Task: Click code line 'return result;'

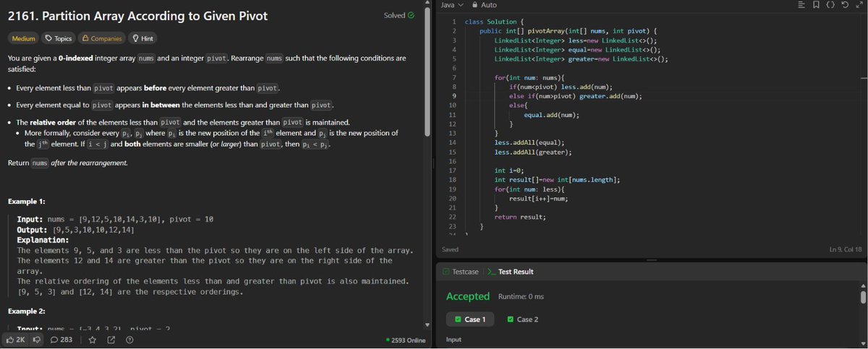Action: (x=520, y=217)
